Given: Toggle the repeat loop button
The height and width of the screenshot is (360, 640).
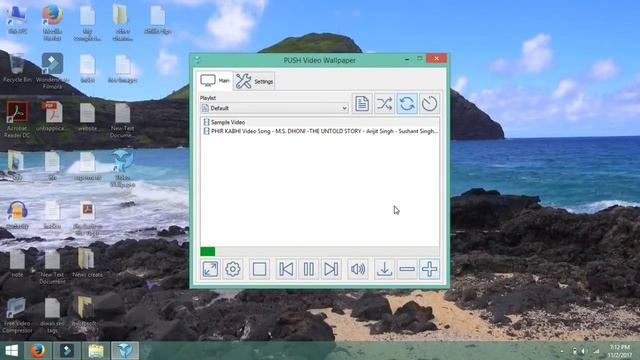Looking at the screenshot, I should [407, 104].
